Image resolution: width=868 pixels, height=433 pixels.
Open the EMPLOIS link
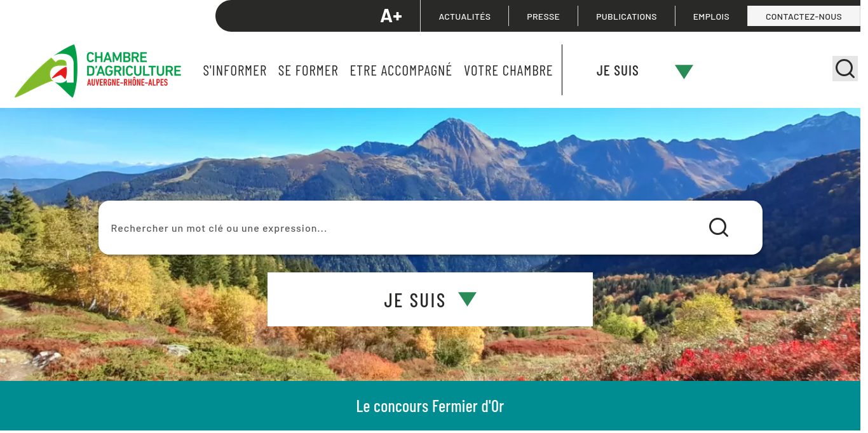[711, 17]
